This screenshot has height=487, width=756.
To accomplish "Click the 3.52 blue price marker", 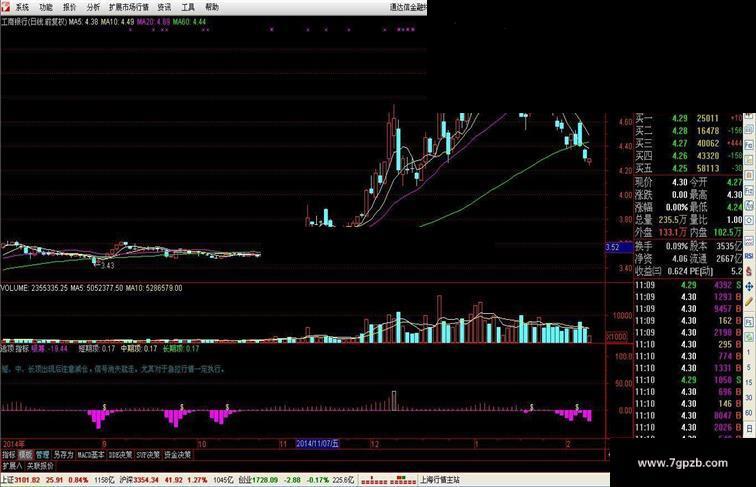I will pyautogui.click(x=619, y=247).
